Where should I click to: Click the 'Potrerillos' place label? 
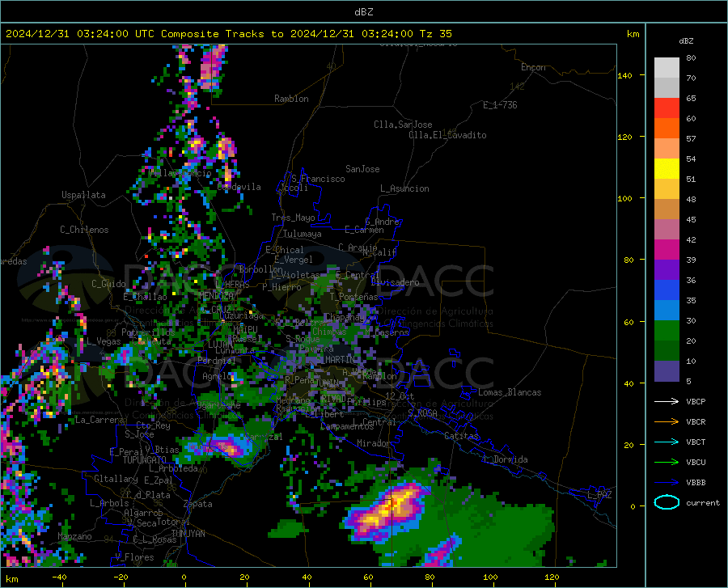pyautogui.click(x=148, y=332)
